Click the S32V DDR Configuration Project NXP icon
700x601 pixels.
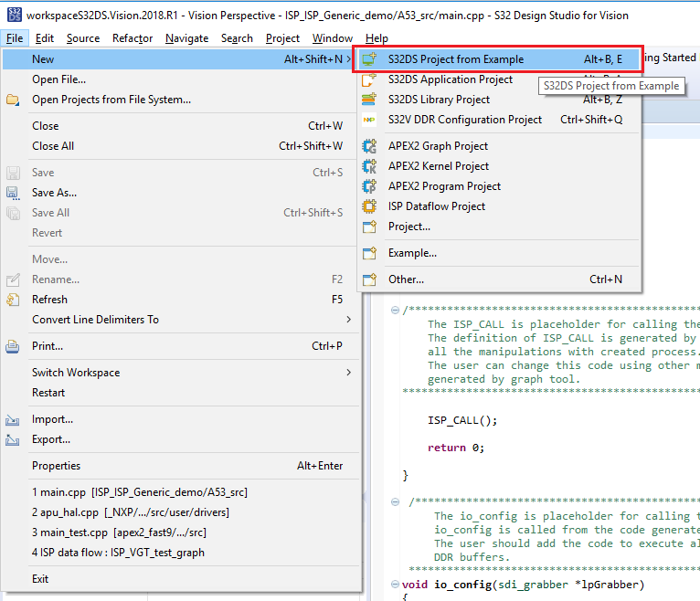tap(369, 120)
